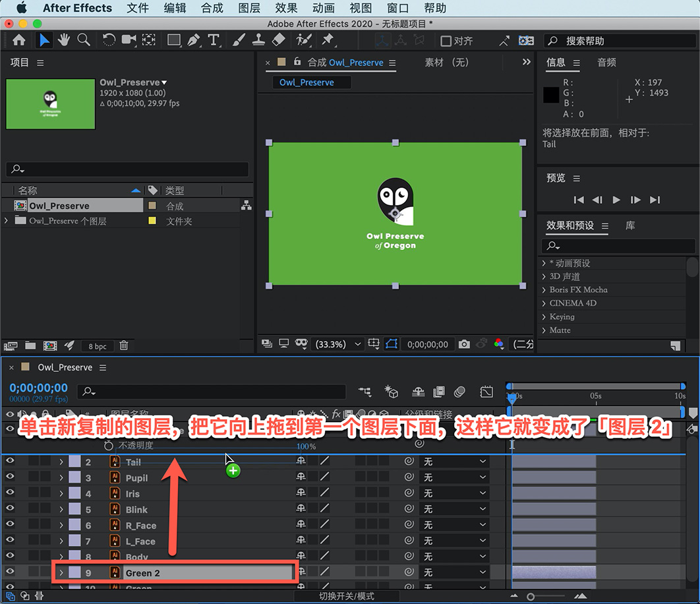This screenshot has height=604, width=700.
Task: Hide the Iris layer eye toggle
Action: pyautogui.click(x=10, y=493)
